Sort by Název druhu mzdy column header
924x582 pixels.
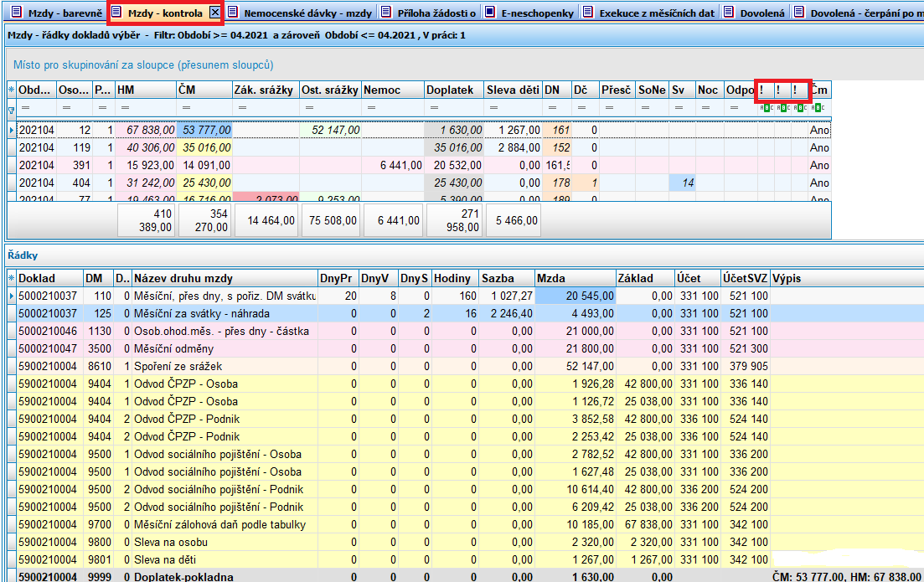click(224, 278)
